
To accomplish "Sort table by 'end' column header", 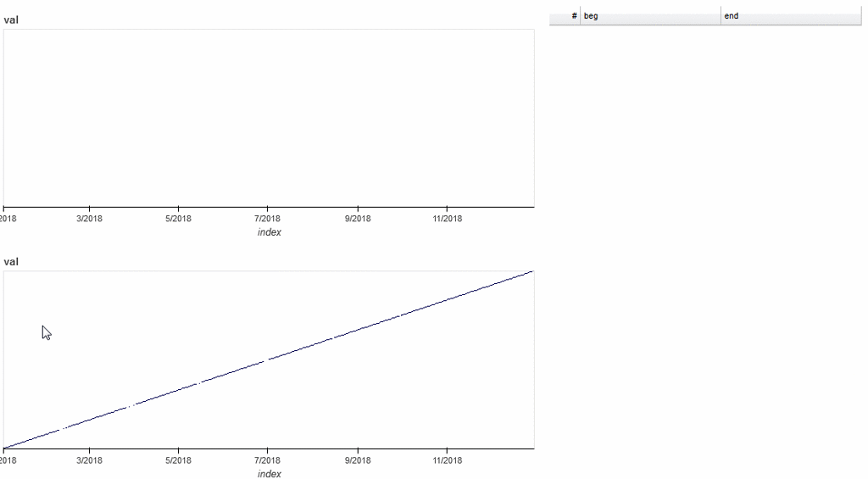I will click(x=791, y=16).
